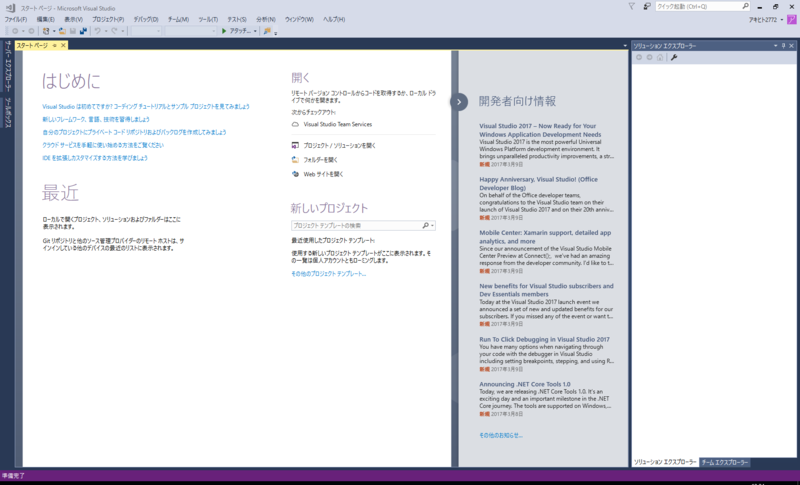The image size is (800, 485).
Task: Open the document tab list dropdown arrow
Action: coord(625,46)
